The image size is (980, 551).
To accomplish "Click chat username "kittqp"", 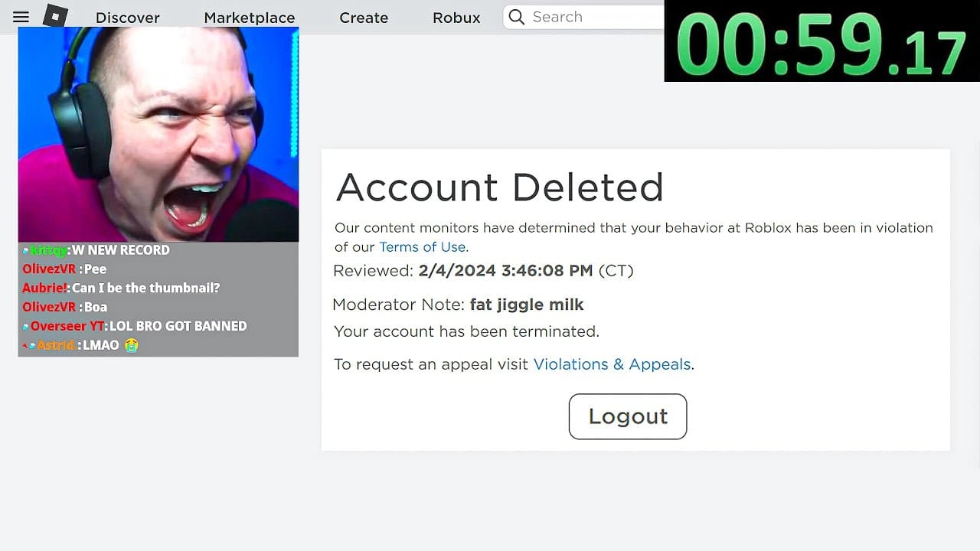I will click(x=47, y=250).
